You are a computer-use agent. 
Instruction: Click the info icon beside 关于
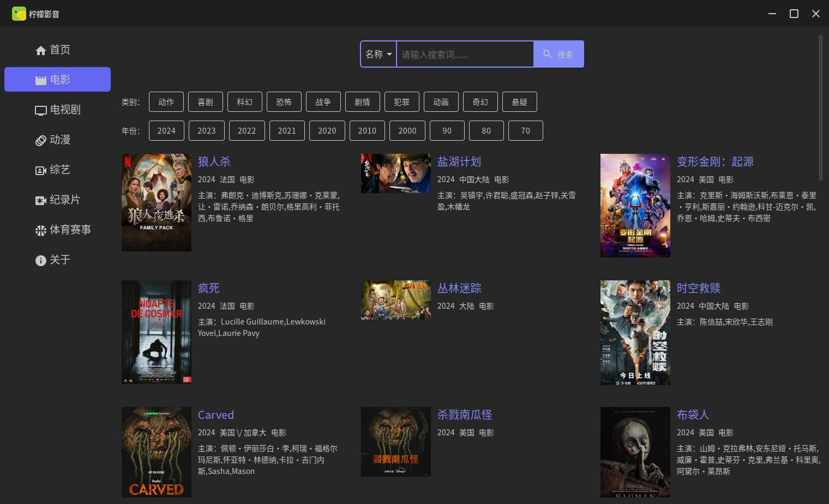41,261
